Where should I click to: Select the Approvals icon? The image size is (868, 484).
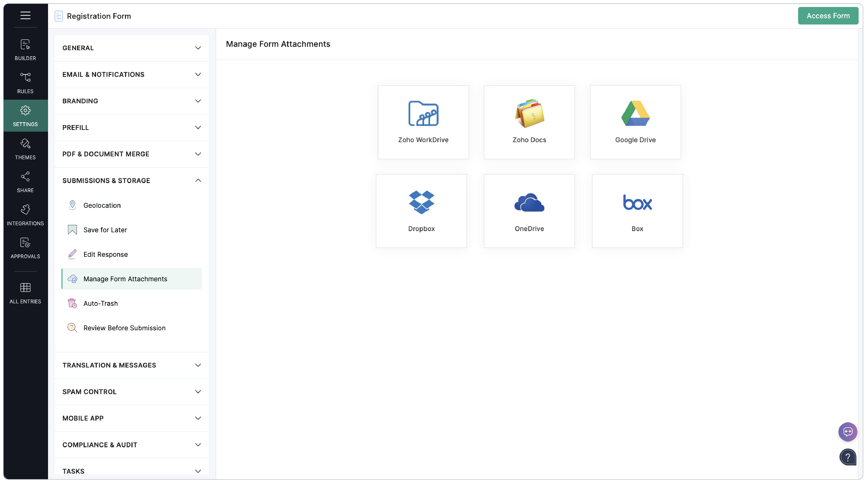(25, 248)
